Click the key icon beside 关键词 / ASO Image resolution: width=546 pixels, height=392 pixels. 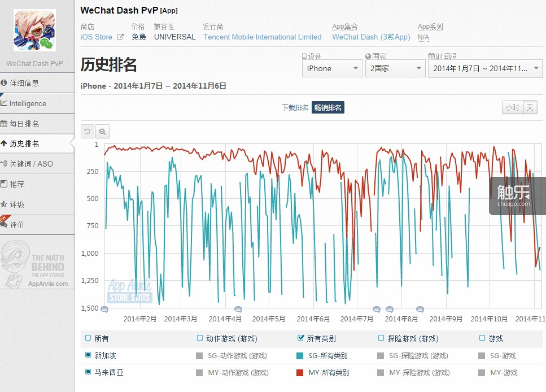[x=4, y=163]
